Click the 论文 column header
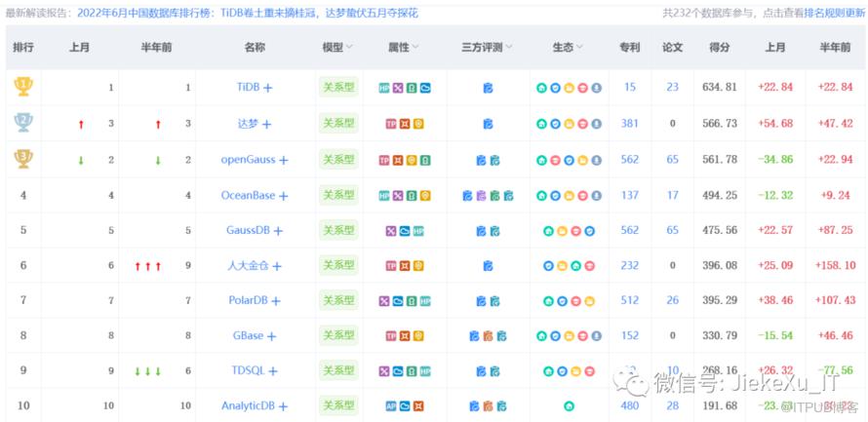This screenshot has height=422, width=868. (x=672, y=48)
